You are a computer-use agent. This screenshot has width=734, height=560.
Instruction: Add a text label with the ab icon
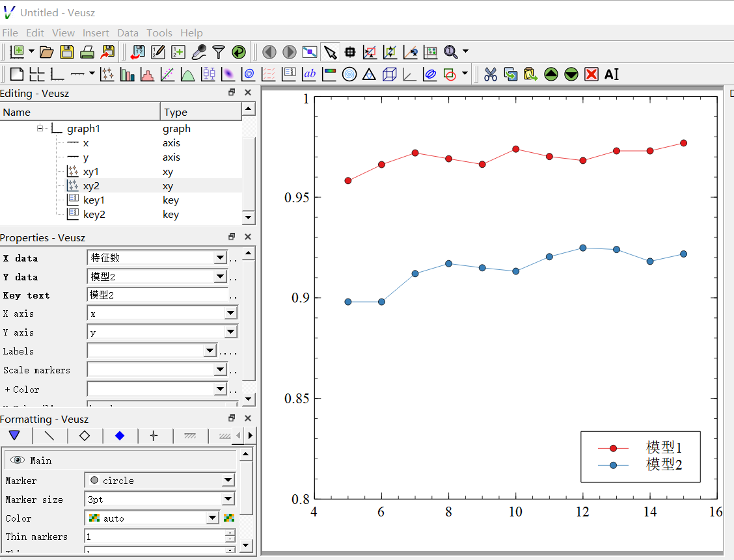click(310, 74)
